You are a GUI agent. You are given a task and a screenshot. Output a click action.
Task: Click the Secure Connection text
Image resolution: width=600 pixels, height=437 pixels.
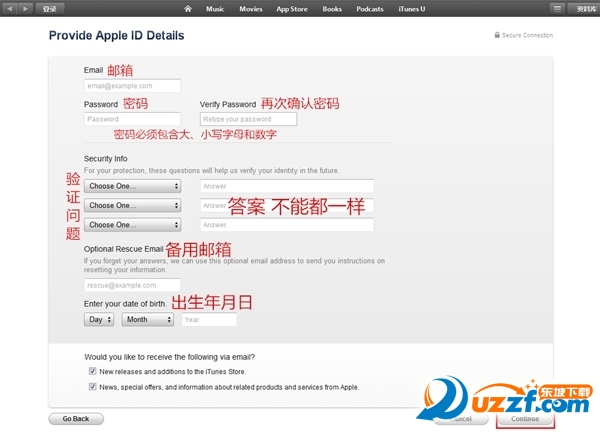point(527,35)
